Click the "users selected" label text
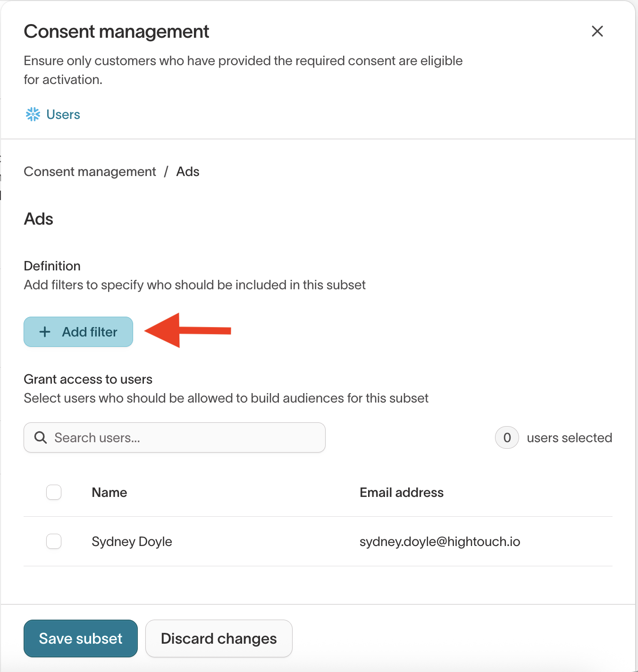 coord(569,438)
